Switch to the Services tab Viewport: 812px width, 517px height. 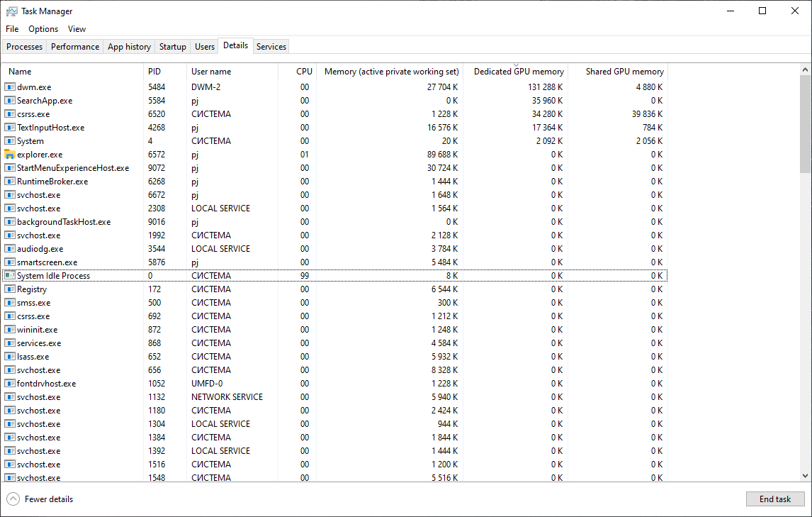[x=271, y=47]
